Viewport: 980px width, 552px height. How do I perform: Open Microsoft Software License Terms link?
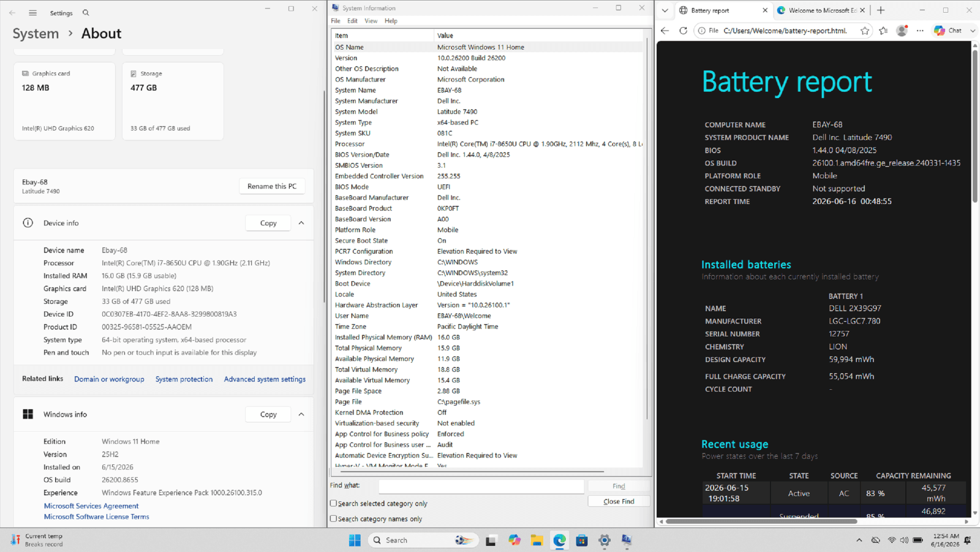[96, 516]
